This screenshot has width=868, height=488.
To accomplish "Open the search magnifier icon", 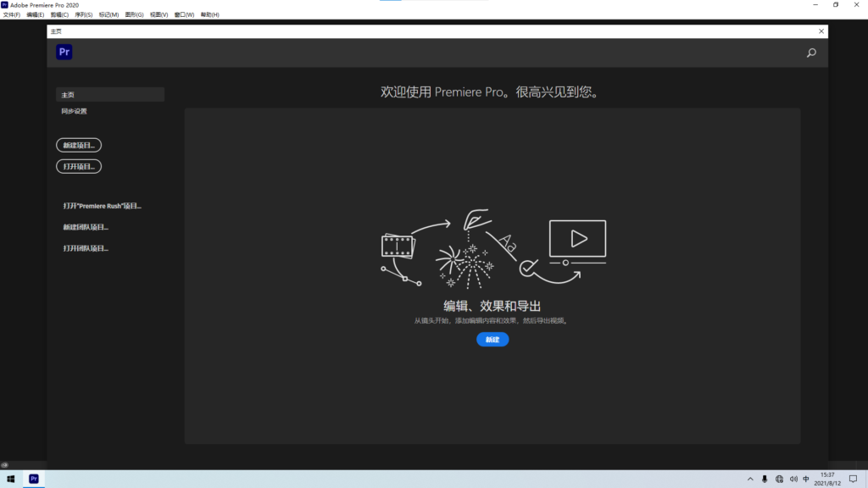I will point(811,53).
